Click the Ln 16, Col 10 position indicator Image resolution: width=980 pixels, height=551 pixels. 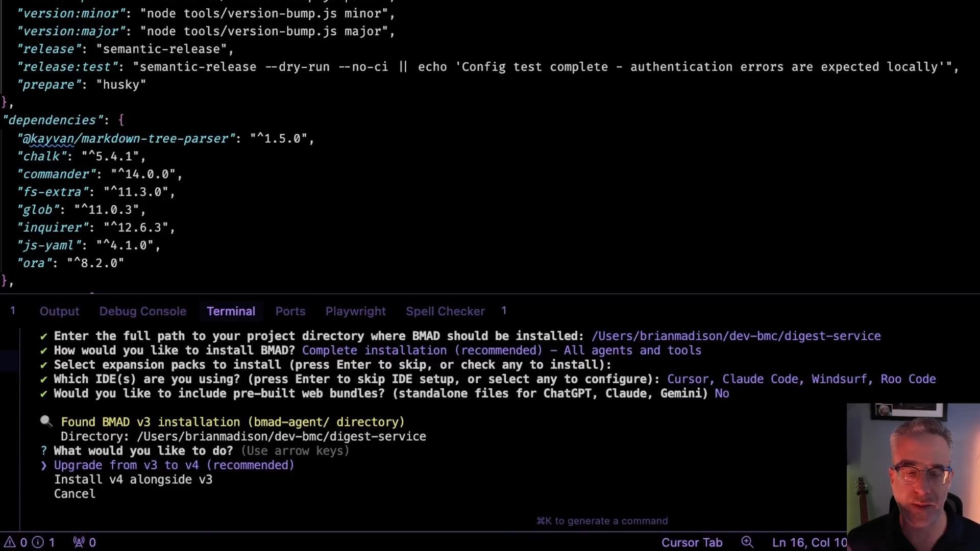809,542
